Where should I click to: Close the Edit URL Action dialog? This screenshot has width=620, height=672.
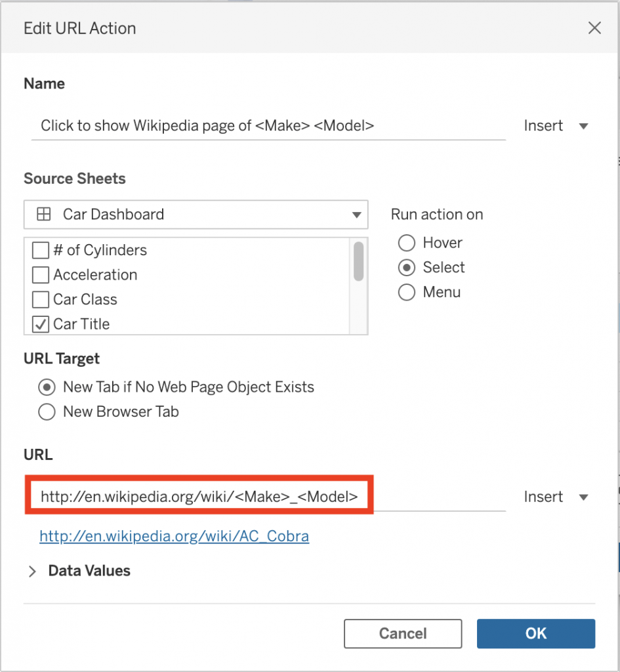594,28
